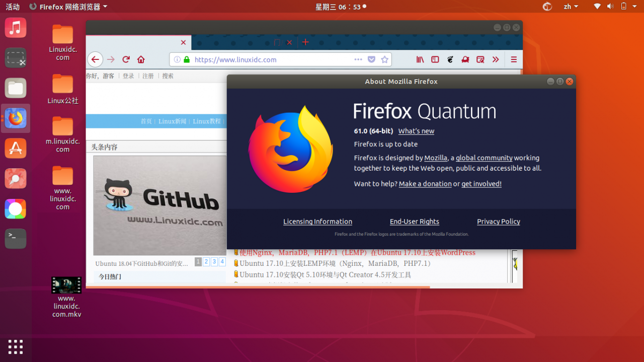Save page to Pocket from the address bar
This screenshot has width=644, height=362.
click(x=371, y=59)
